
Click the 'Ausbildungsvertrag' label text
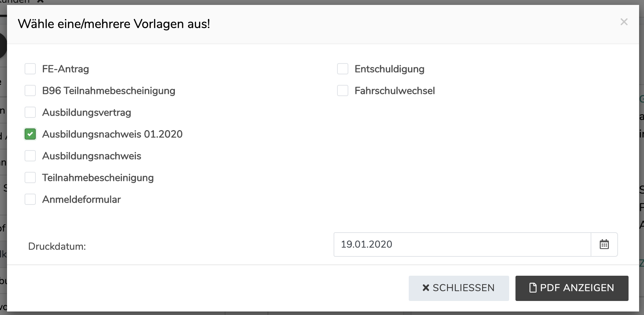pyautogui.click(x=86, y=113)
